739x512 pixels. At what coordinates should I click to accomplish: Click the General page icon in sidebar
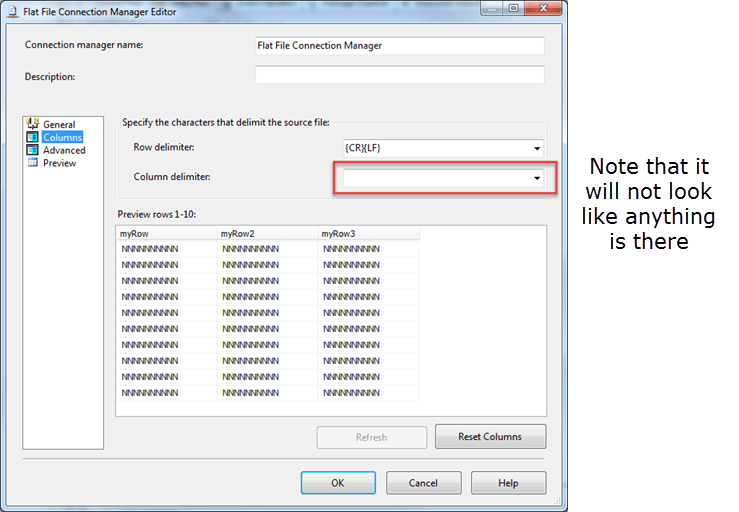tap(33, 124)
